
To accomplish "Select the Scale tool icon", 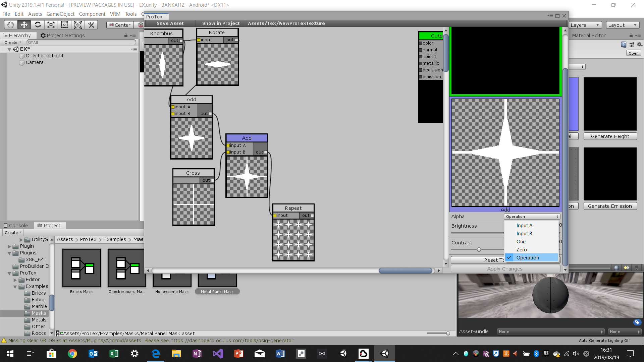I will coord(51,25).
